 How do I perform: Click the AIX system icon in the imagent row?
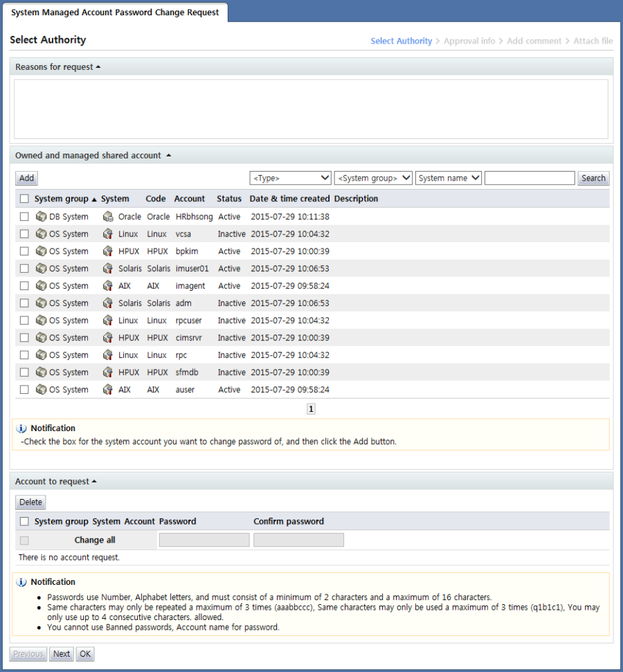(108, 286)
